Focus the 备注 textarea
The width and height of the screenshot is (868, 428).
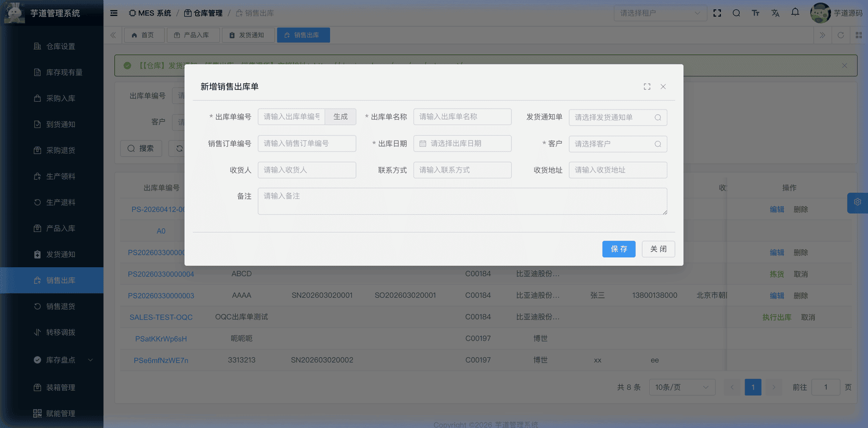(462, 201)
